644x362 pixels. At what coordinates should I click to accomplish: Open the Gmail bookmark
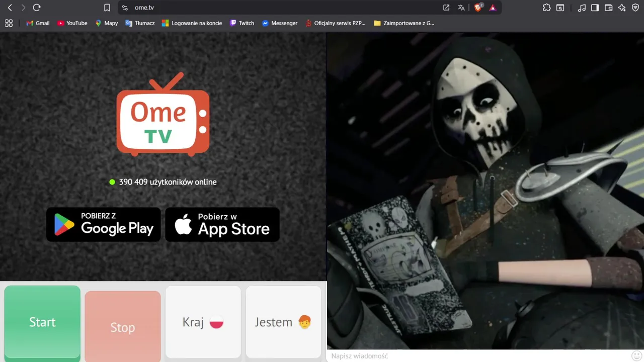coord(38,23)
